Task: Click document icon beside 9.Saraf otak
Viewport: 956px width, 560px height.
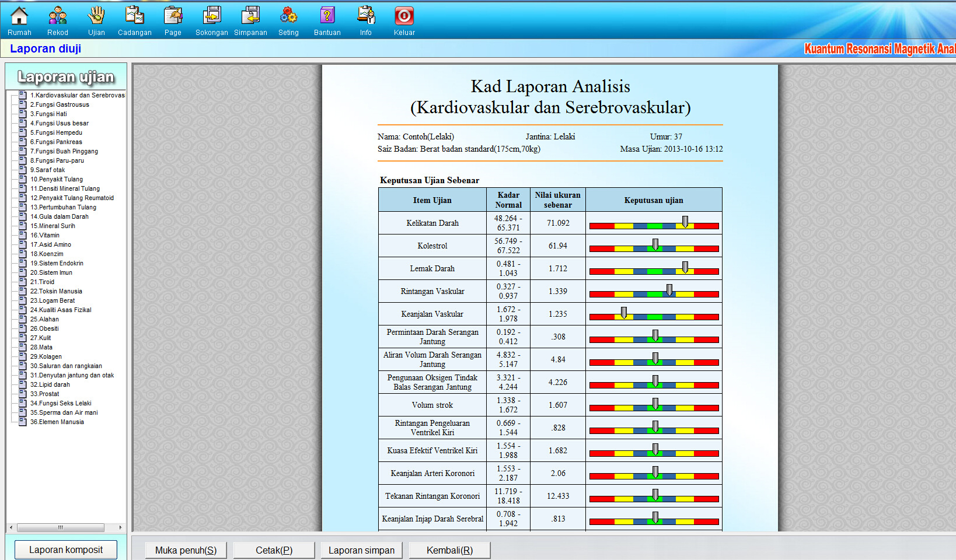Action: tap(23, 169)
